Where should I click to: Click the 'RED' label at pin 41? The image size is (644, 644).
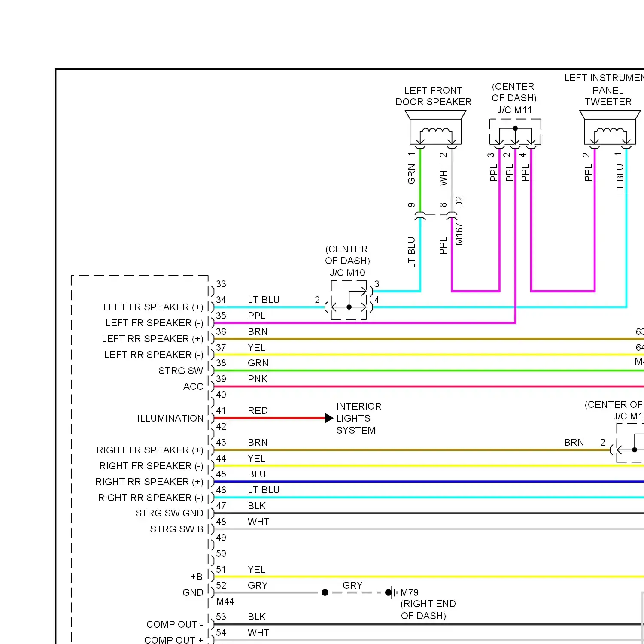click(258, 410)
